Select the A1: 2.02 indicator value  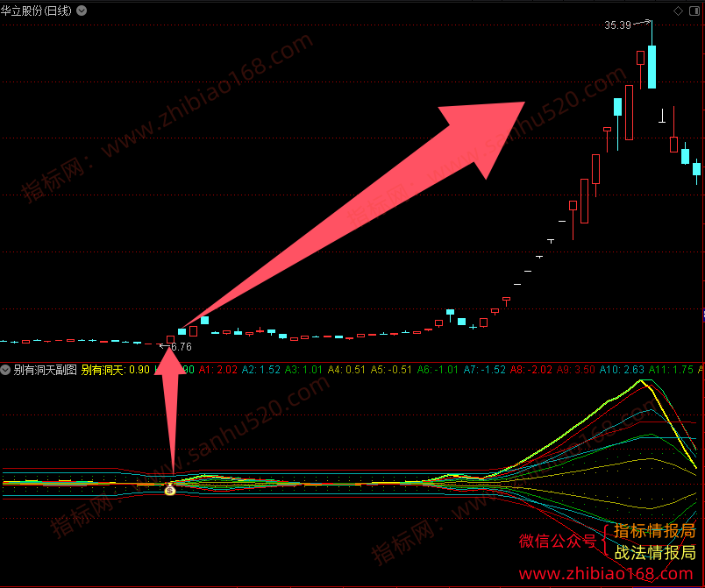[x=218, y=370]
